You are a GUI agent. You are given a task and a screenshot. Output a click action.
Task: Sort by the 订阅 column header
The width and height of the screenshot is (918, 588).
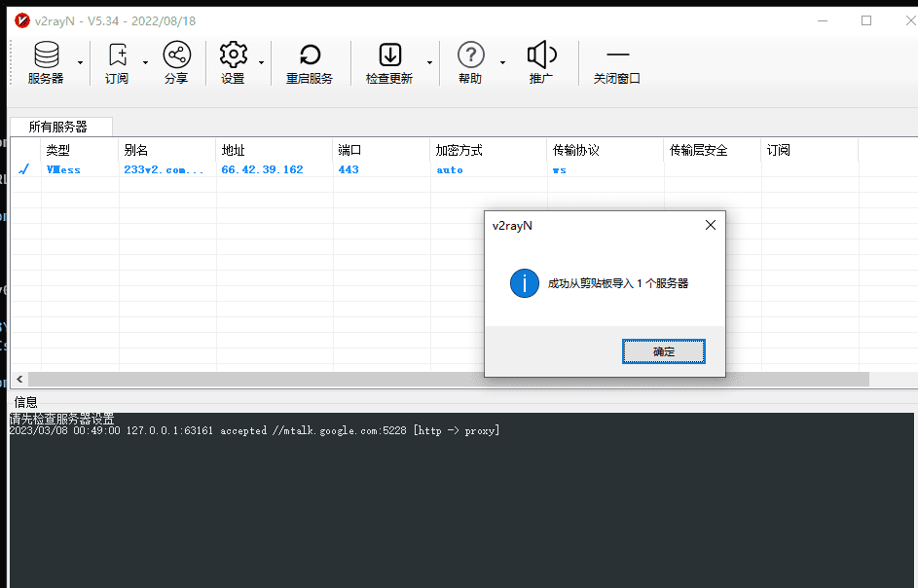[810, 150]
